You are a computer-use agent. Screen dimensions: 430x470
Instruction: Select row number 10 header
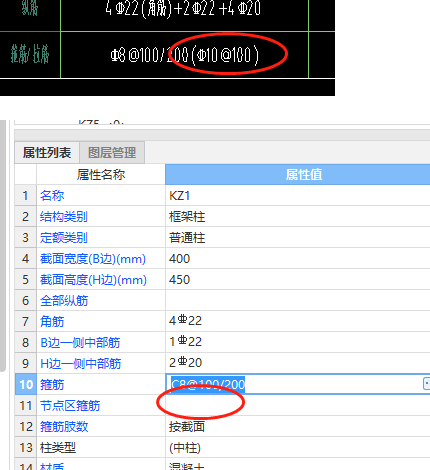(26, 385)
